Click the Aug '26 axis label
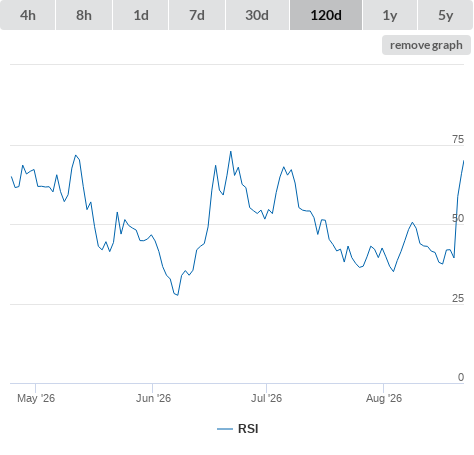The image size is (474, 455). click(x=384, y=398)
